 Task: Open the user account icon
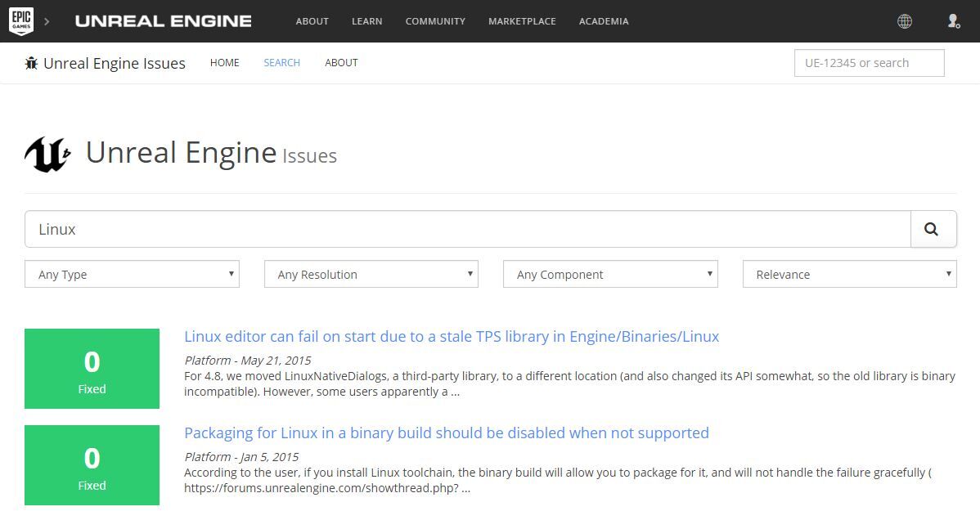tap(953, 21)
